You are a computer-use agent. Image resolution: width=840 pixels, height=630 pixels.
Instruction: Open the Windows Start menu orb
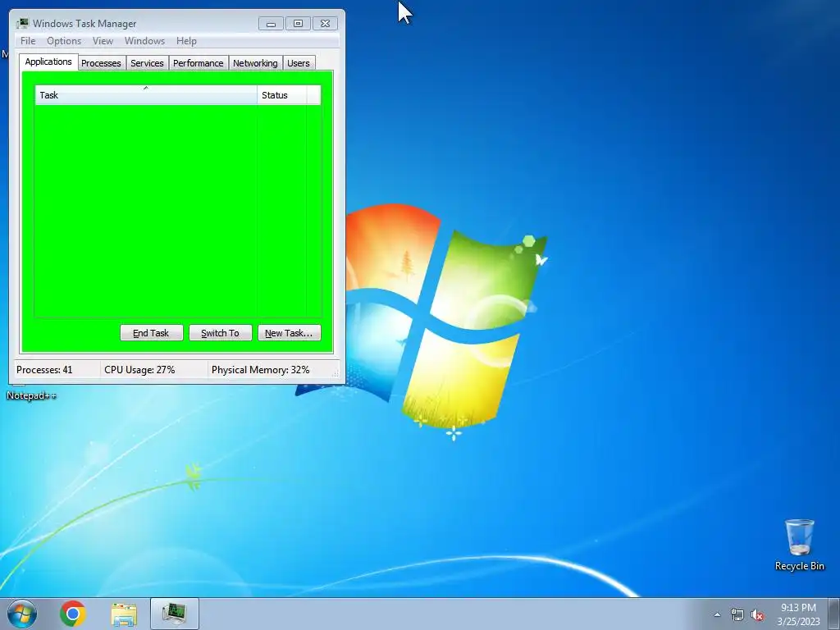[x=22, y=614]
